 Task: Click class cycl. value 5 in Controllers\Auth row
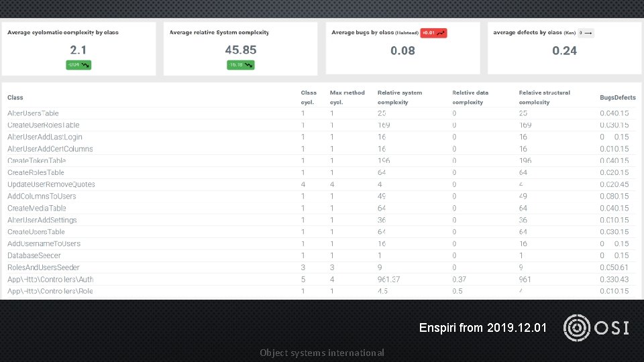click(x=303, y=280)
